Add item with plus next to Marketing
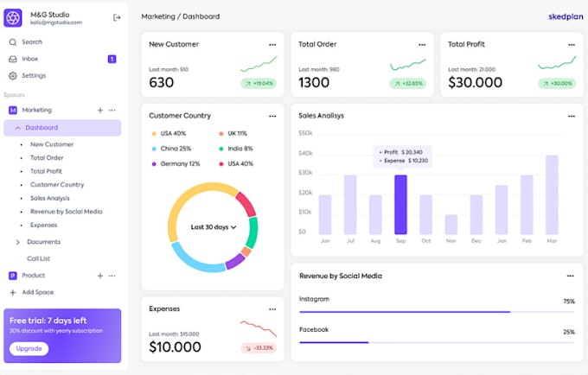 [x=100, y=110]
